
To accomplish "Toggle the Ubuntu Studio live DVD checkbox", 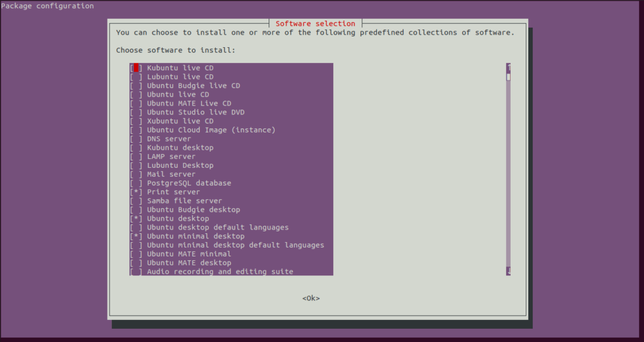I will pyautogui.click(x=136, y=112).
